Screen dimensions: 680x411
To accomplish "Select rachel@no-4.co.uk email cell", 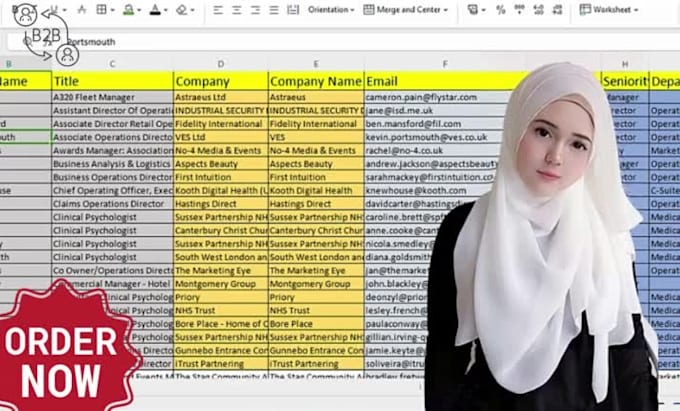I will [434, 151].
